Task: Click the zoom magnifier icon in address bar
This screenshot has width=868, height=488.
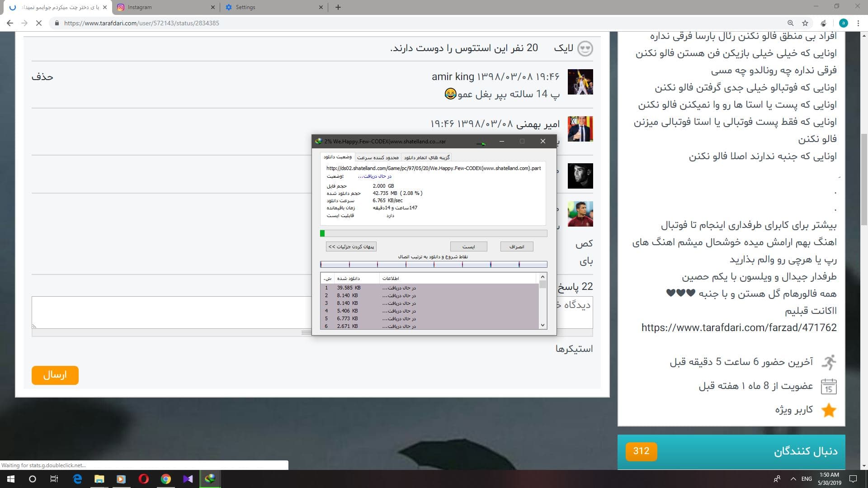Action: point(790,23)
